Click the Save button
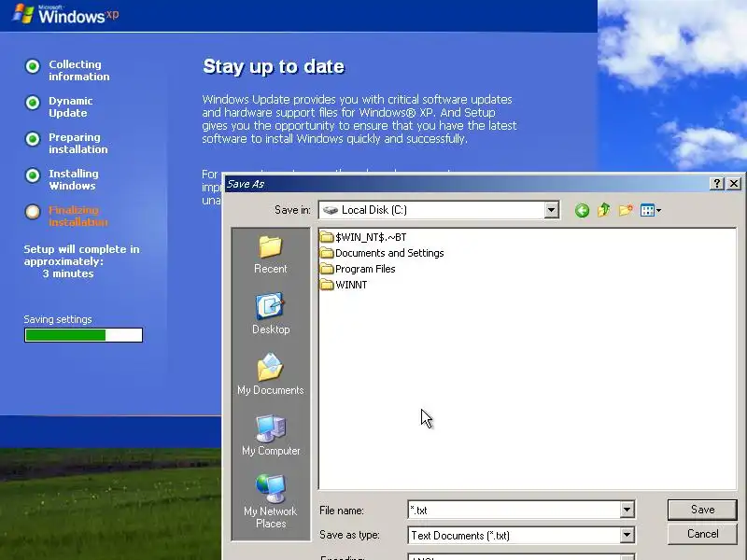747x560 pixels. [702, 510]
